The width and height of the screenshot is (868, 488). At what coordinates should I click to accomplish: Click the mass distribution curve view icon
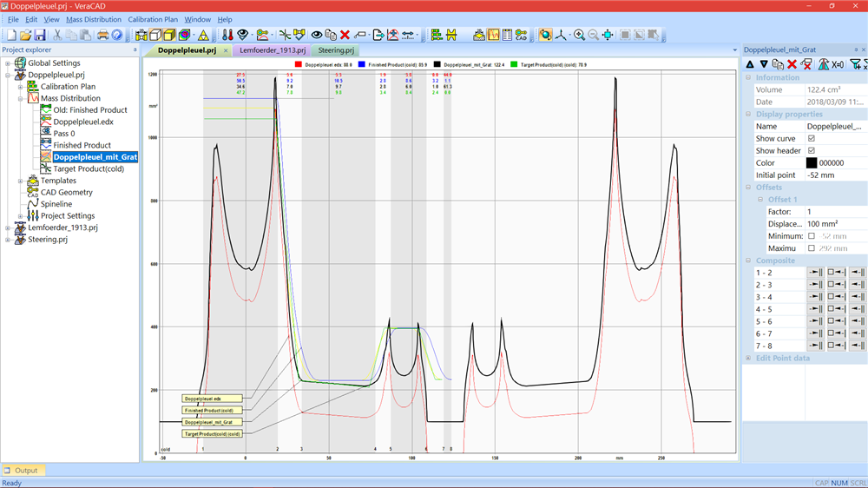pos(492,36)
